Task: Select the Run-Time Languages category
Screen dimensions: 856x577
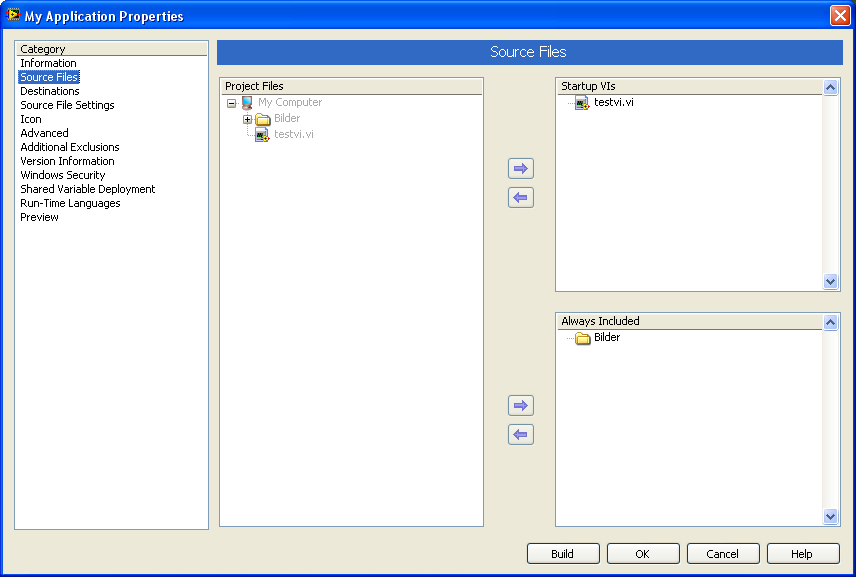Action: pyautogui.click(x=70, y=203)
